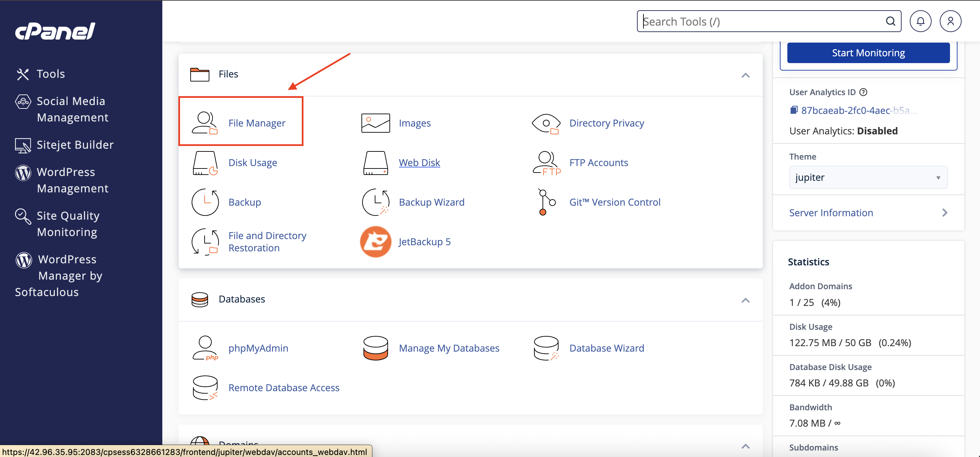Collapse the Databases section chevron
This screenshot has width=980, height=457.
(745, 300)
